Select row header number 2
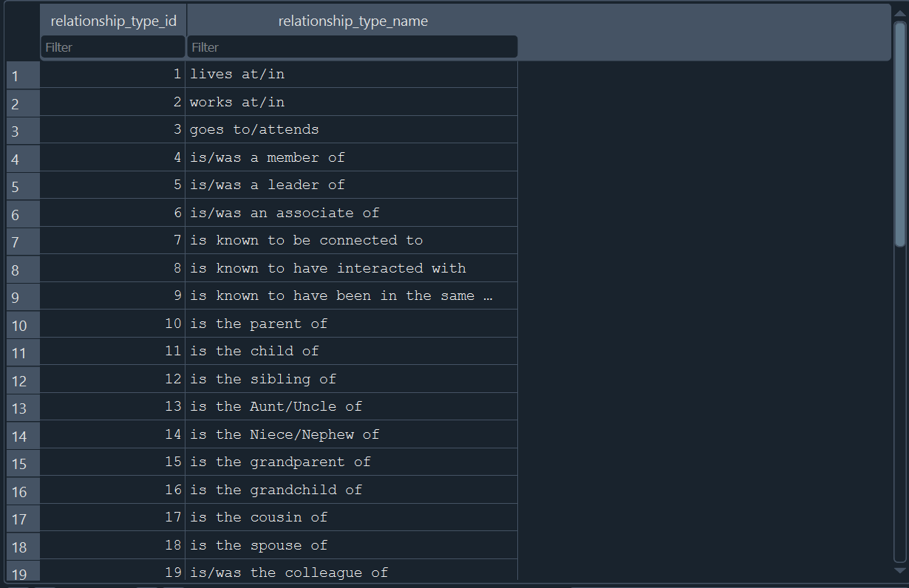This screenshot has height=588, width=909. tap(23, 102)
